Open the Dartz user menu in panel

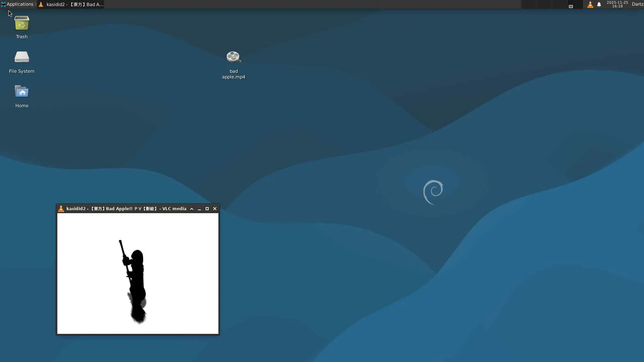pos(637,4)
